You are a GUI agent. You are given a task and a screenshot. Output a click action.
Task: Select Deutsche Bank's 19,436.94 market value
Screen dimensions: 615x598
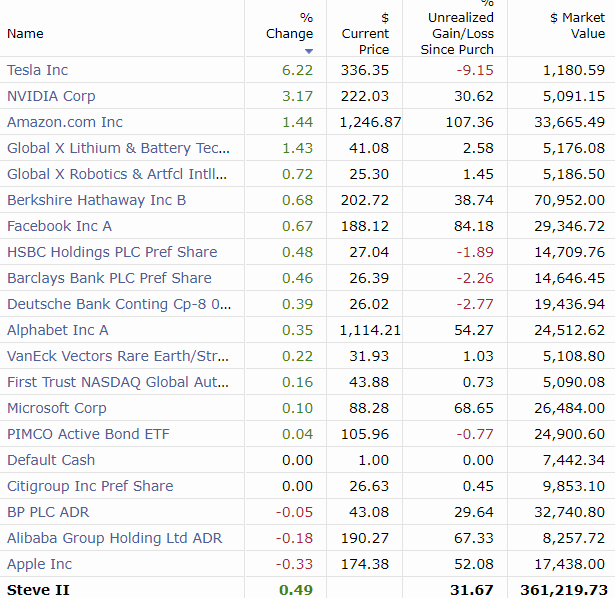[570, 304]
